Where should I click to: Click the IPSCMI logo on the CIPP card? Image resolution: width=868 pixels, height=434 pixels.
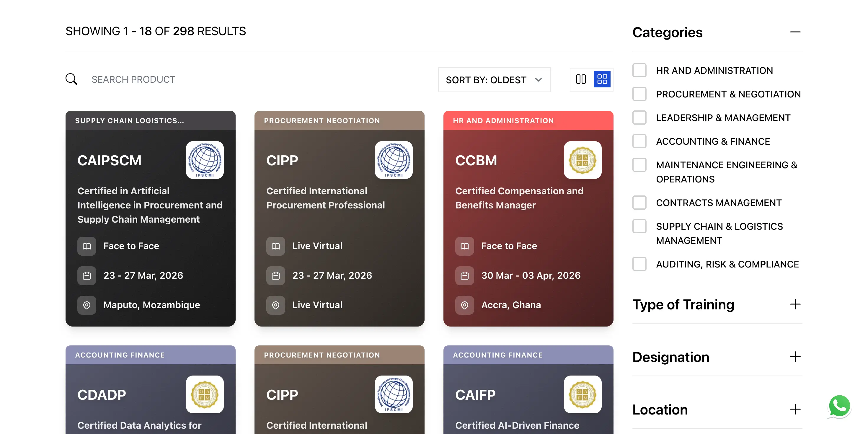click(x=394, y=160)
